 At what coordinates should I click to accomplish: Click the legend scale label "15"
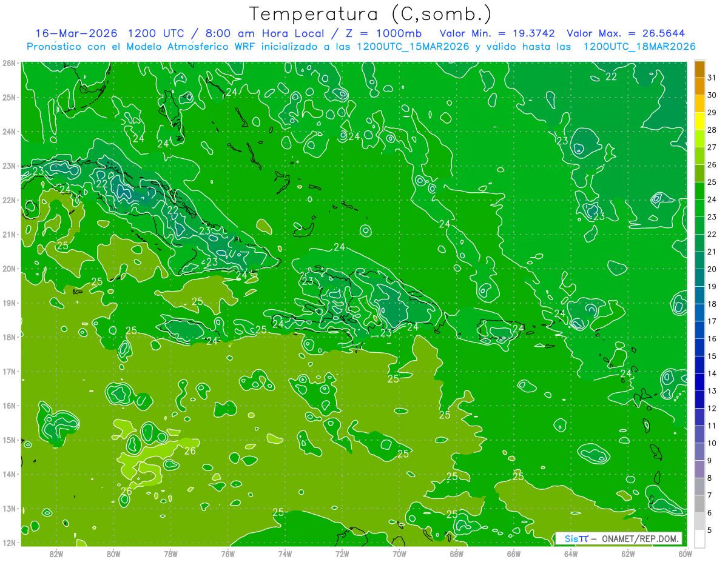coord(712,356)
